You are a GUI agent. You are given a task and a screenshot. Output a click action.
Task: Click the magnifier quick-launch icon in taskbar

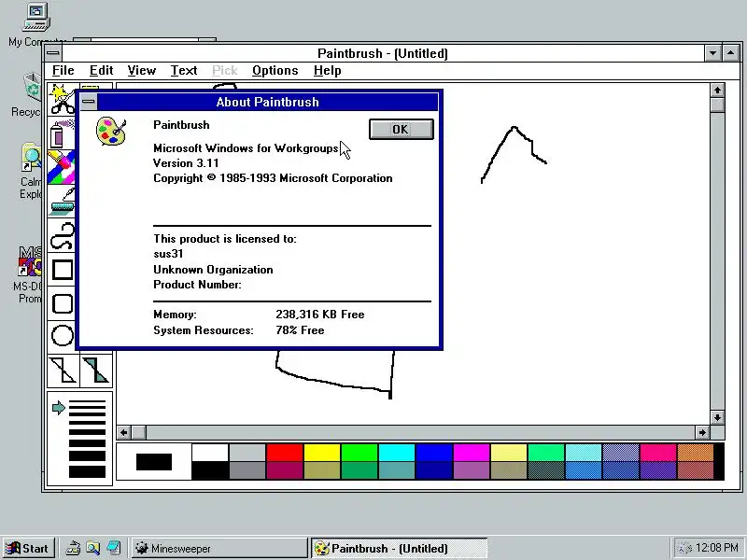click(x=92, y=548)
